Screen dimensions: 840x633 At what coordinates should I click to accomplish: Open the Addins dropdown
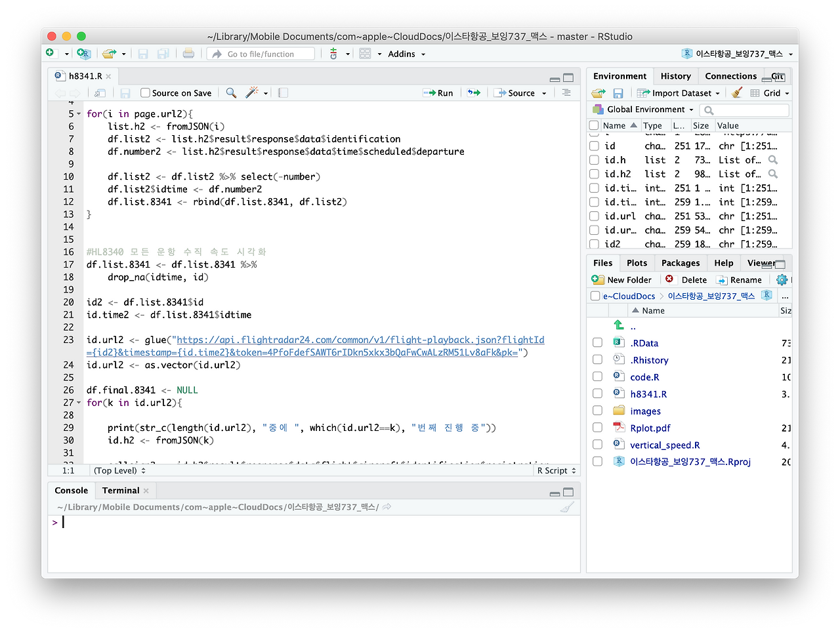pos(406,54)
